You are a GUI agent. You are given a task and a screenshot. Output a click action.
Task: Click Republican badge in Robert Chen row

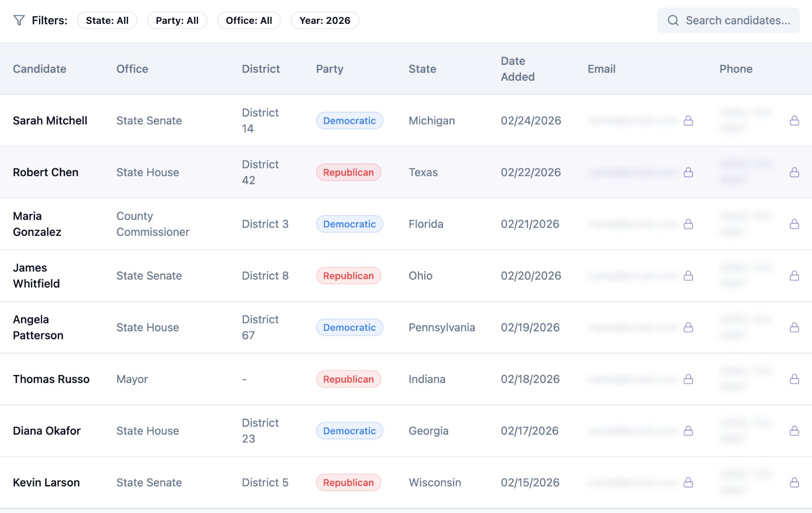(349, 173)
